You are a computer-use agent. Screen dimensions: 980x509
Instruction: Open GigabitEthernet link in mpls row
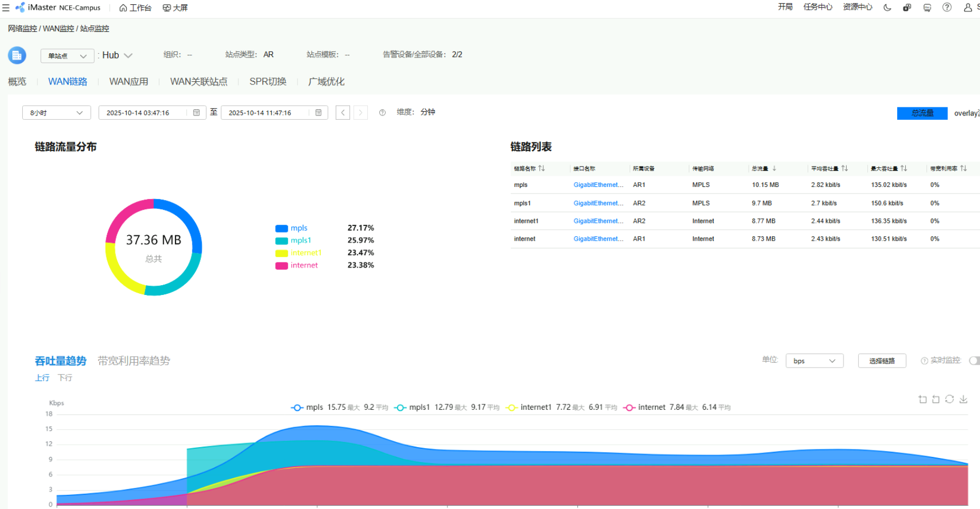click(598, 185)
